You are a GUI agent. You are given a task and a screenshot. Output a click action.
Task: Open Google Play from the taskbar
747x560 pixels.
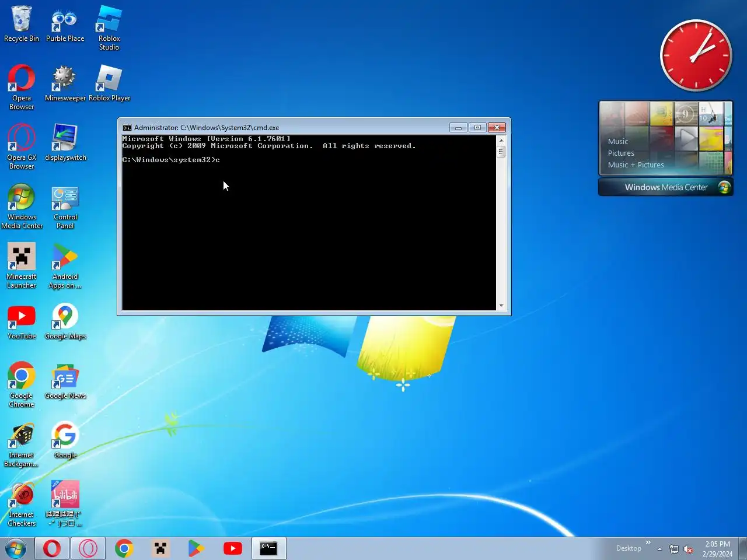point(196,548)
